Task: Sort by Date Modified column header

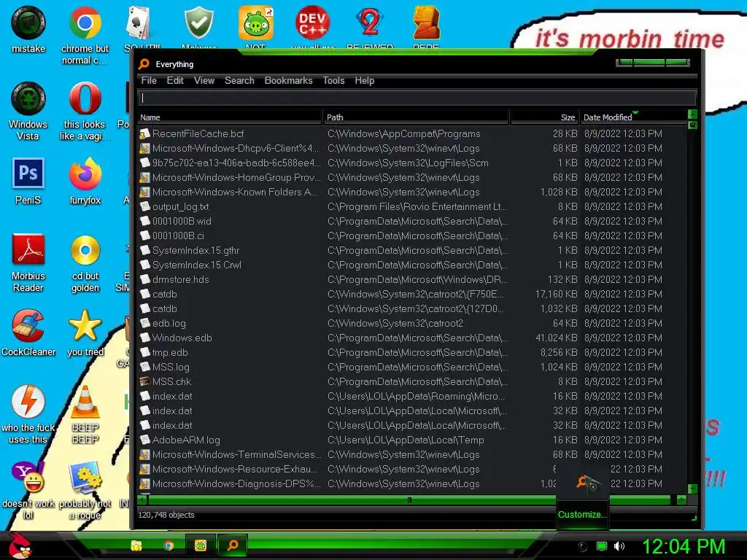Action: coord(634,117)
